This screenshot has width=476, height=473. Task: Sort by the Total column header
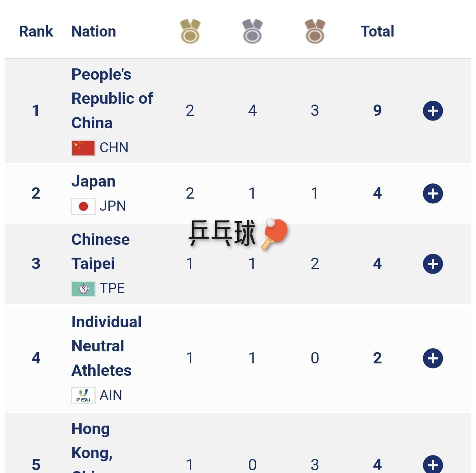(377, 31)
